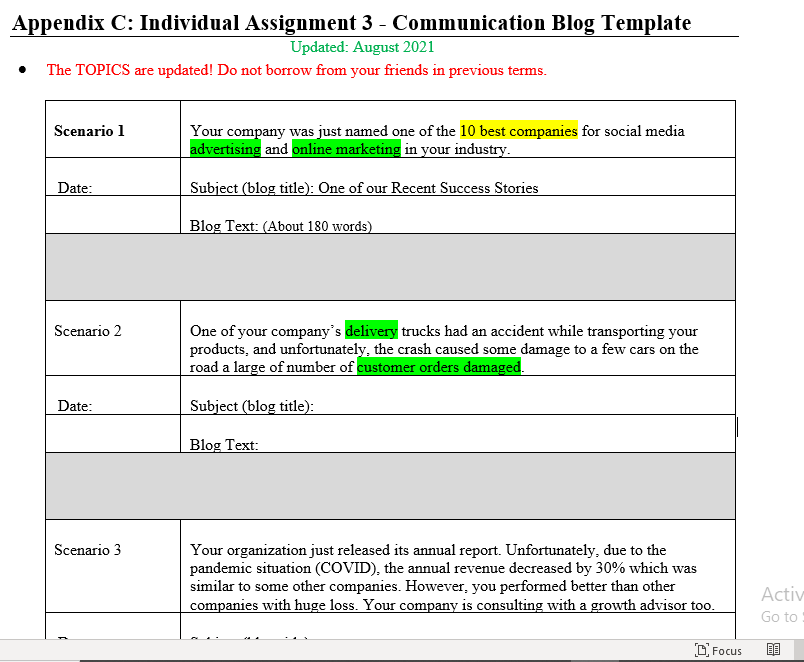Click the bold 'Scenario 1' table cell

[89, 131]
